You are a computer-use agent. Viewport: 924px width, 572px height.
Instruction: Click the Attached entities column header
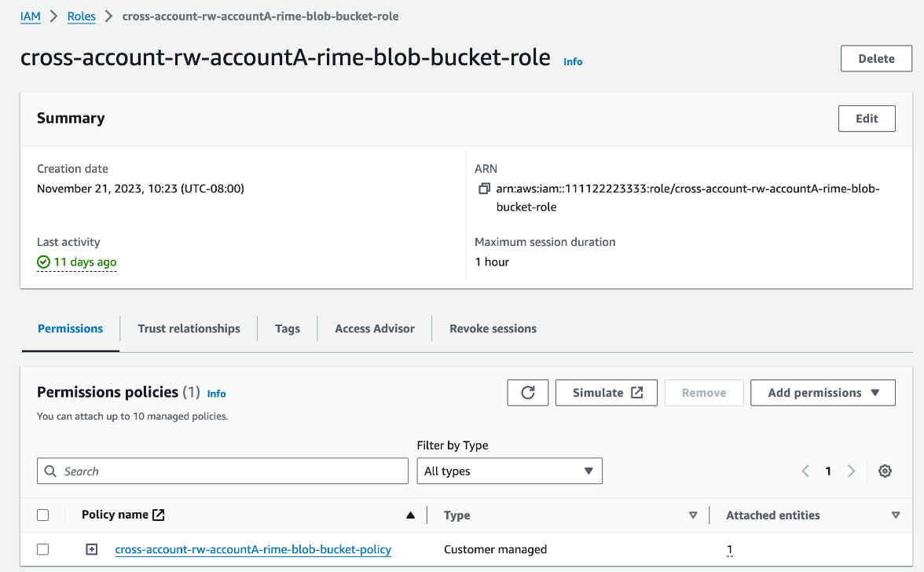tap(772, 515)
